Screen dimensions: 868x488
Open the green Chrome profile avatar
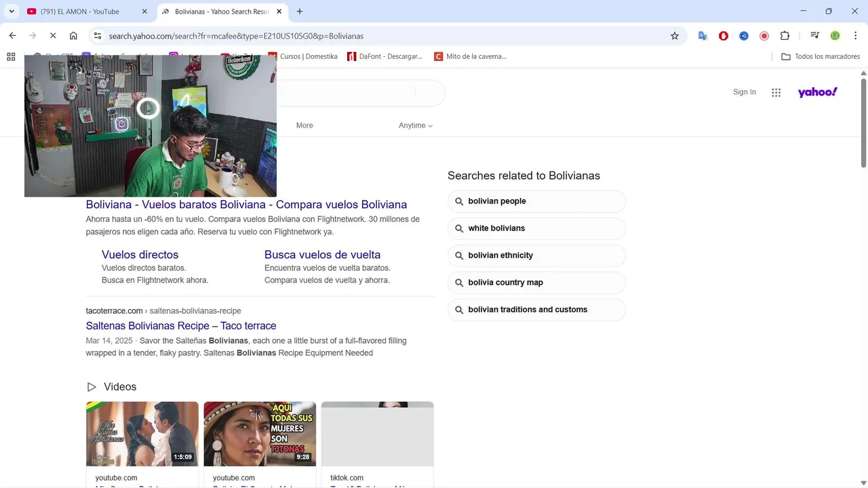pos(835,36)
